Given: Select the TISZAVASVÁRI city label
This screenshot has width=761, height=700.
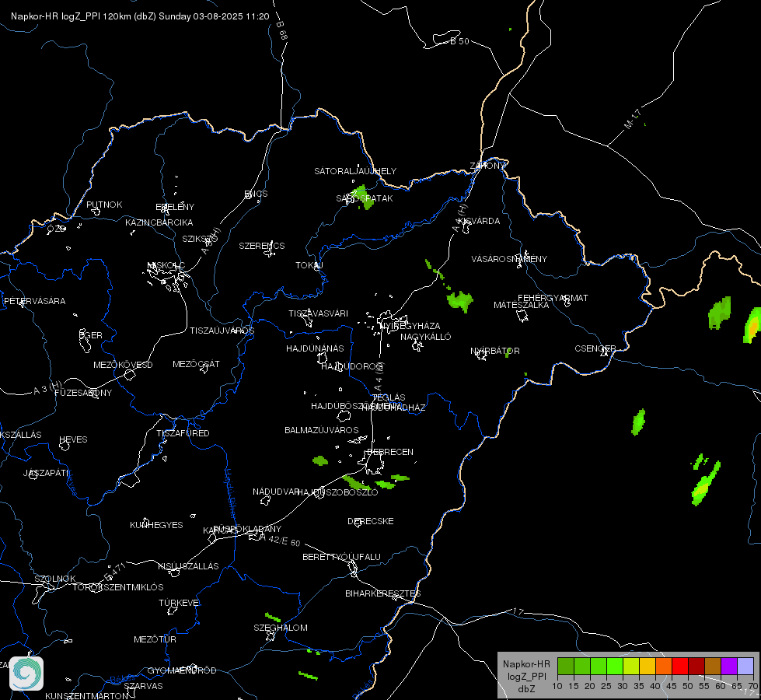Looking at the screenshot, I should point(319,313).
